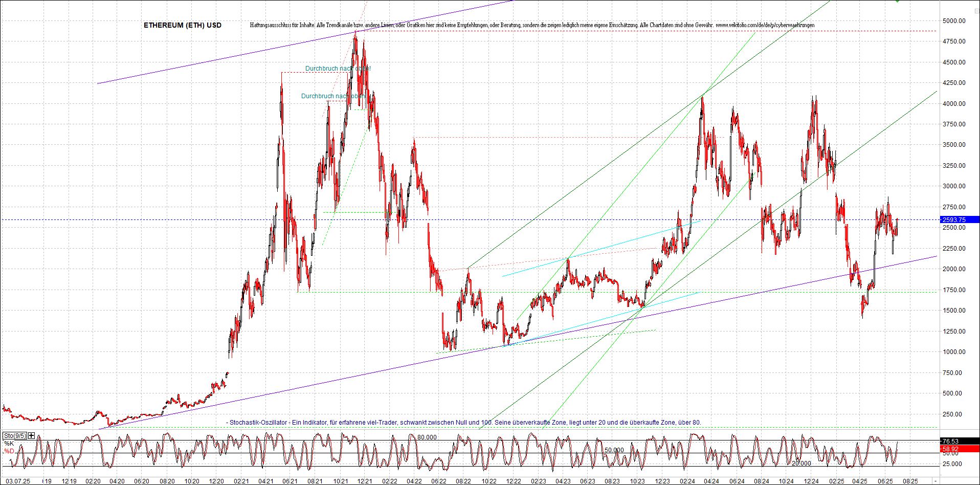The image size is (980, 485).
Task: Select the ETHEREUM (ETH) USD chart title
Action: pyautogui.click(x=183, y=25)
